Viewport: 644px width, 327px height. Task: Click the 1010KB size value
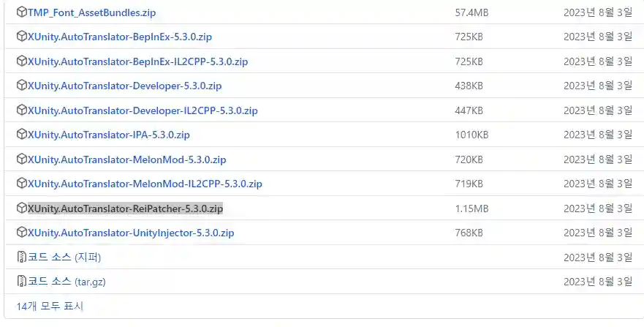[x=471, y=135]
